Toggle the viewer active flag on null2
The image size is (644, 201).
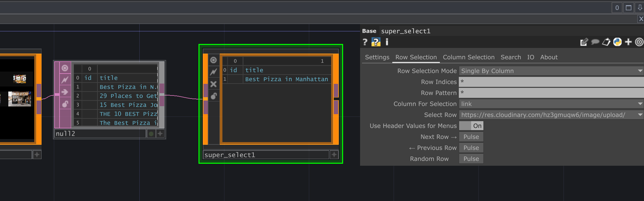tap(65, 68)
